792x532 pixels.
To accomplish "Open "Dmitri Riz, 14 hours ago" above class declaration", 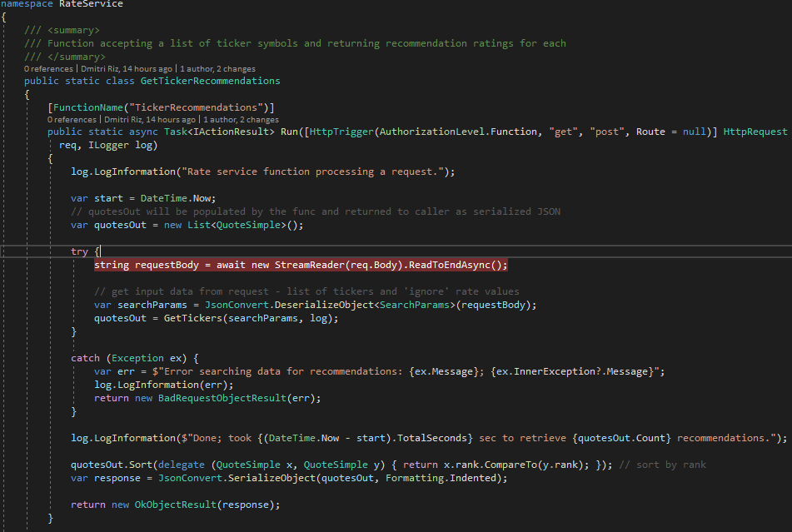I will point(127,68).
